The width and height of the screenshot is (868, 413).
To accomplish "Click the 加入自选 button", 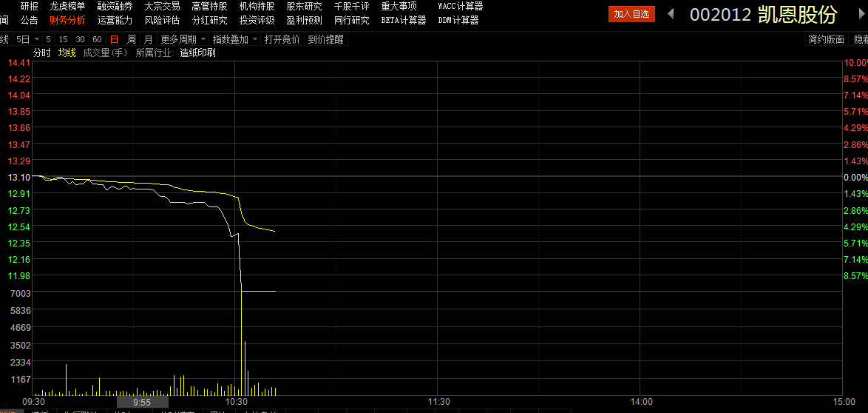I will pyautogui.click(x=631, y=14).
